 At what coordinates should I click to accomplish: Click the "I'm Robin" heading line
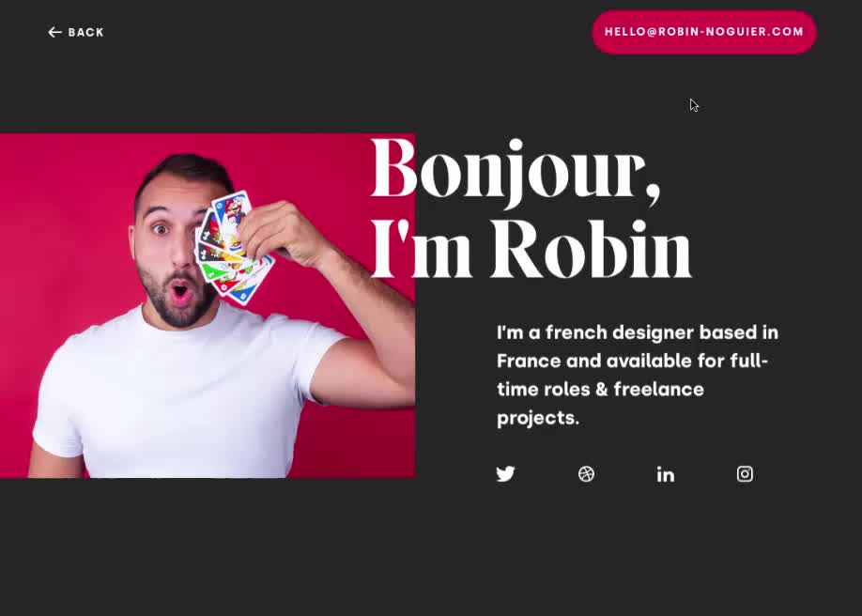coord(531,249)
